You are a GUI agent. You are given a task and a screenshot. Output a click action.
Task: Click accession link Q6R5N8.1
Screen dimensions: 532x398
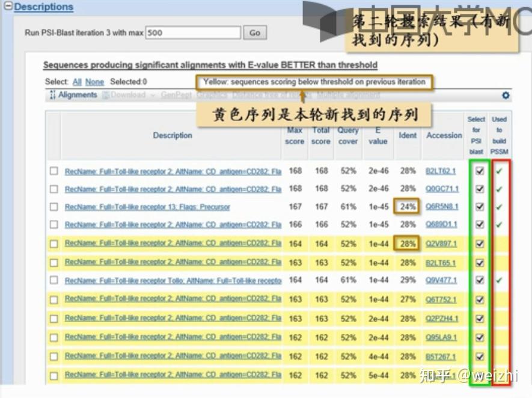[x=443, y=207]
